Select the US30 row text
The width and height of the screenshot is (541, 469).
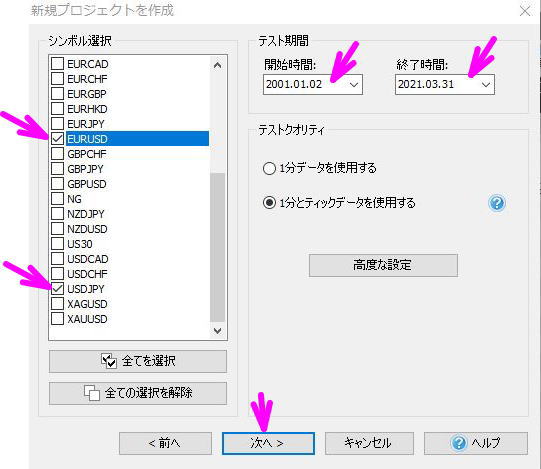(80, 244)
